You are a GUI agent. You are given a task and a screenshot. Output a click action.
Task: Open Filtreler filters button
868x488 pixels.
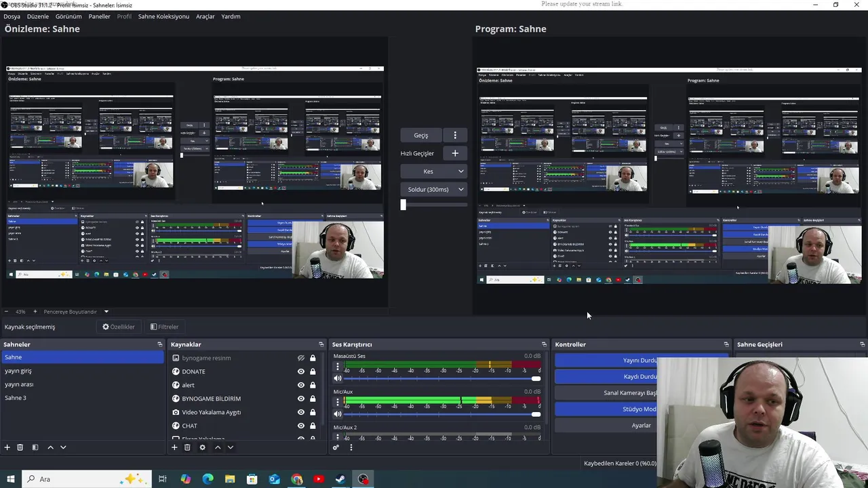click(x=165, y=327)
